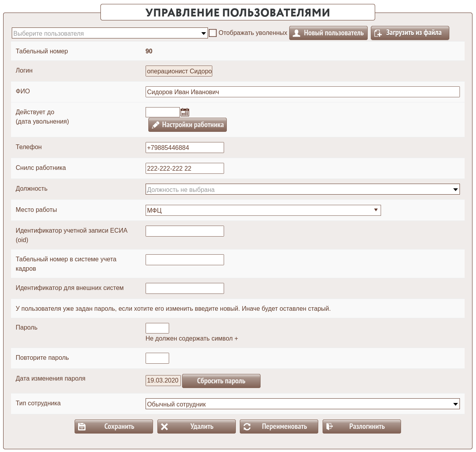
Task: Click the Переименовать button
Action: tap(279, 426)
